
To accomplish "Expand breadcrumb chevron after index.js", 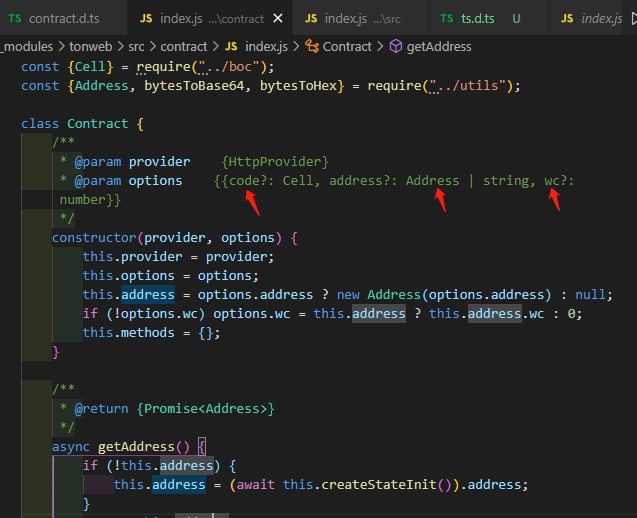I will pos(296,47).
